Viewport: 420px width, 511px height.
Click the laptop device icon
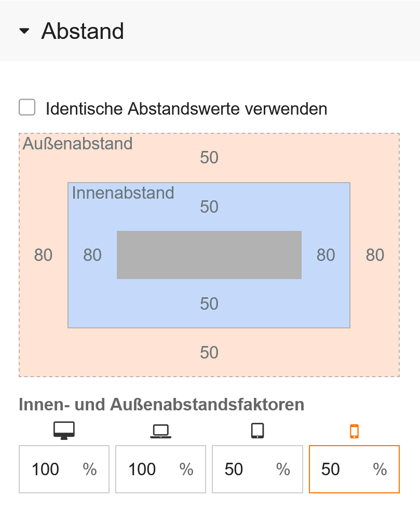[160, 431]
